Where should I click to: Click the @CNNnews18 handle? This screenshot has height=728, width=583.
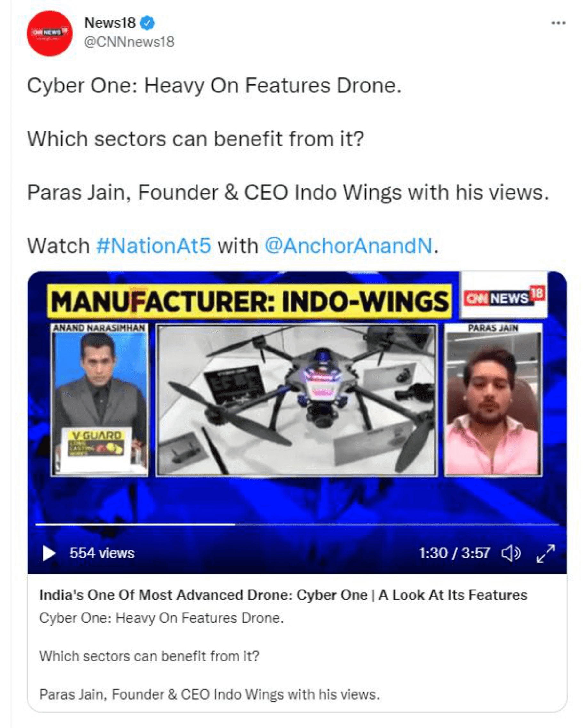129,42
